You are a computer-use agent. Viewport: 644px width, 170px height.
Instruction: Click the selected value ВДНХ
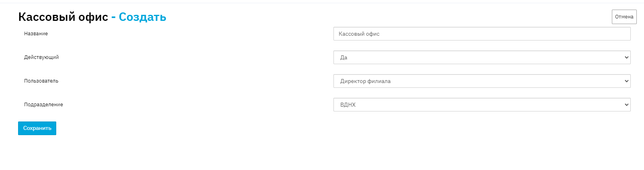348,105
